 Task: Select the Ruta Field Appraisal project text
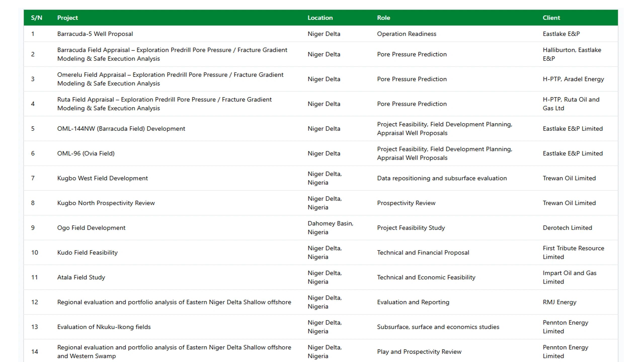coord(164,104)
